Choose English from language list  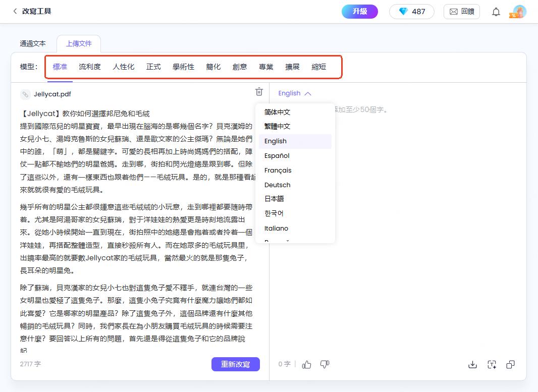(295, 141)
